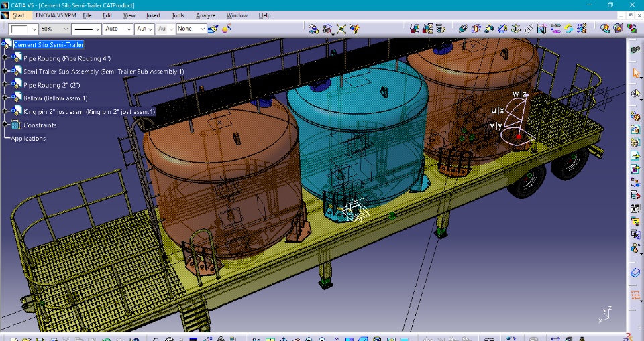Expand the Pipe Routing 4" tree node
The image size is (644, 341).
pos(5,58)
